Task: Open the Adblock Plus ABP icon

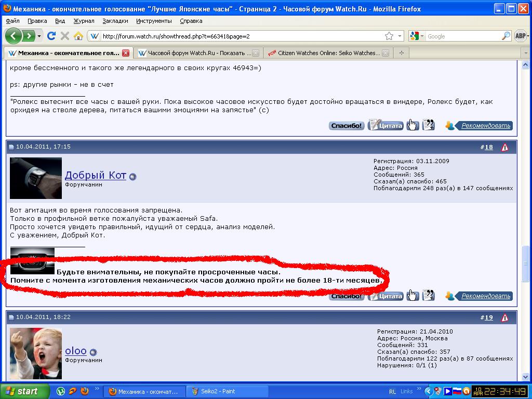Action: [521, 36]
